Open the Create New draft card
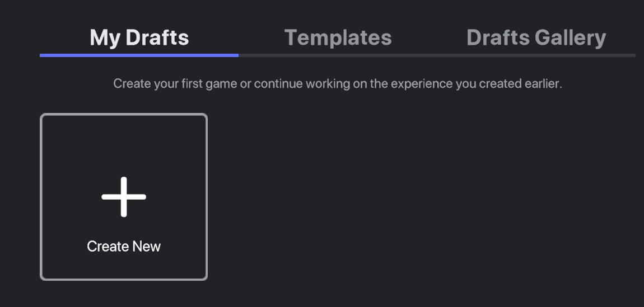Image resolution: width=644 pixels, height=307 pixels. (x=124, y=197)
